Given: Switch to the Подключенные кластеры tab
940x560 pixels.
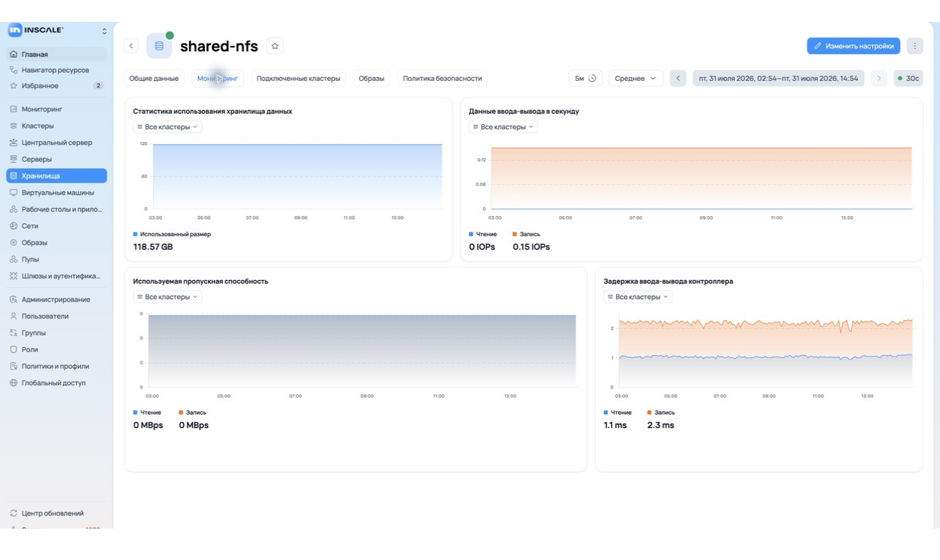Looking at the screenshot, I should (x=298, y=78).
